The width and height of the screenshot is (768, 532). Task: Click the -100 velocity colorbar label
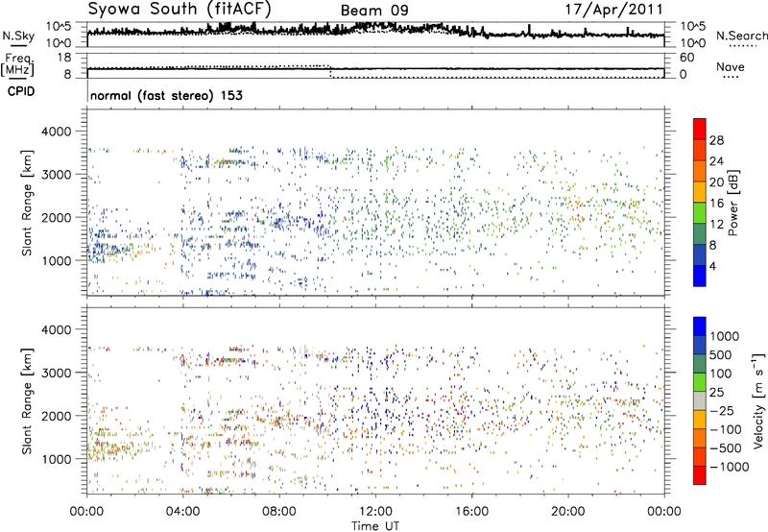[x=726, y=429]
